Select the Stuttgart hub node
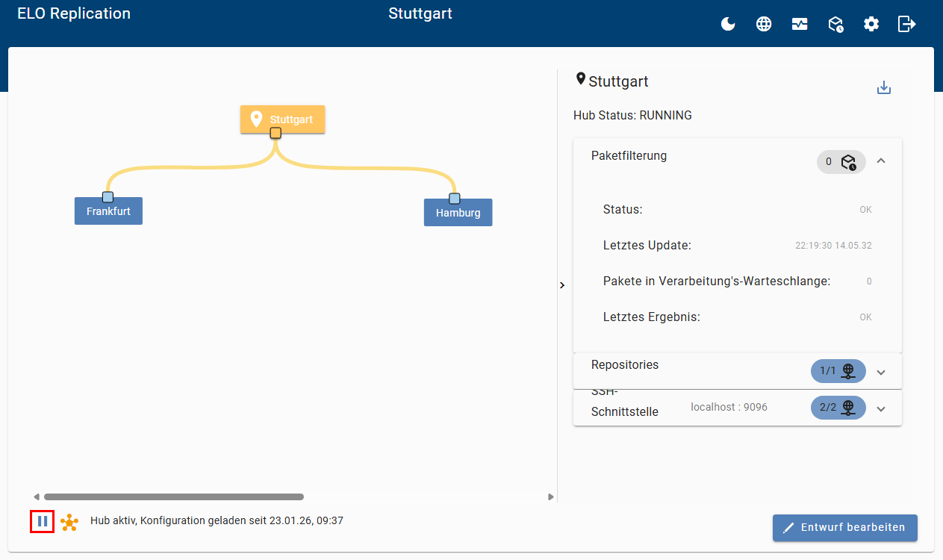This screenshot has height=560, width=943. pos(282,119)
